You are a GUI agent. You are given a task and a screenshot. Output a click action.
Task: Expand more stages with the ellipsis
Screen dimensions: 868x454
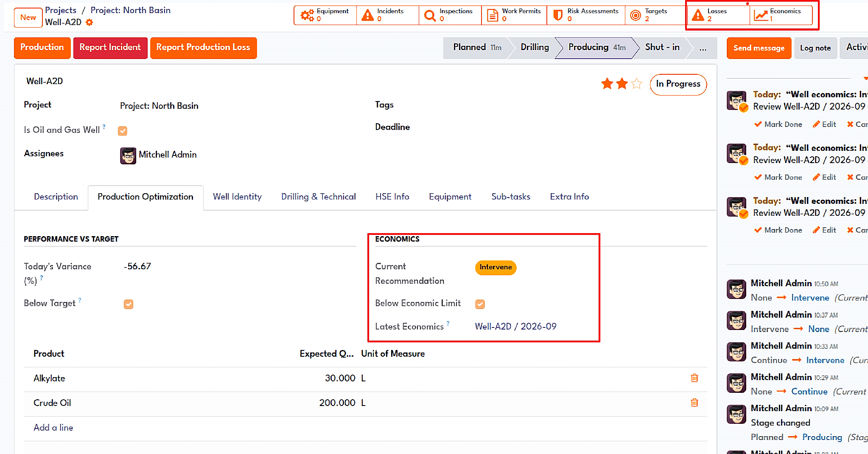703,48
